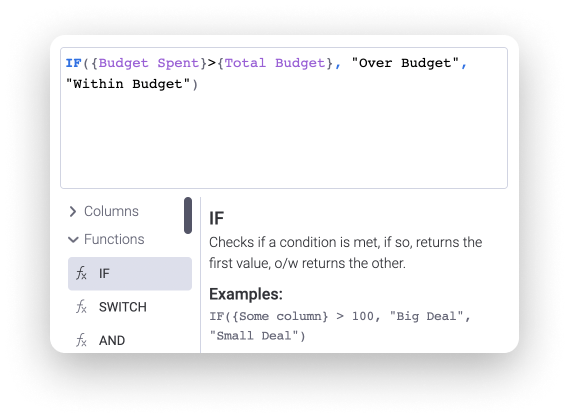The height and width of the screenshot is (418, 569).
Task: Click the blue IF keyword in formula
Action: click(x=74, y=63)
